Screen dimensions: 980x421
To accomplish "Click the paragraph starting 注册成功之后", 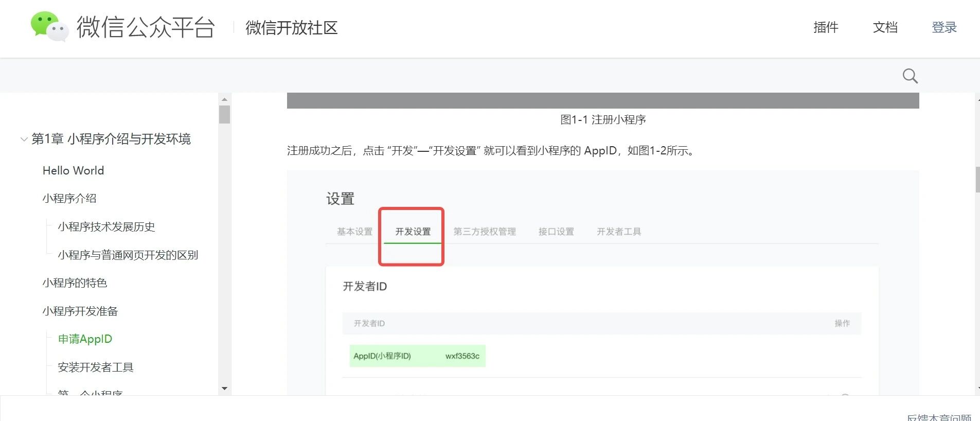I will 492,151.
